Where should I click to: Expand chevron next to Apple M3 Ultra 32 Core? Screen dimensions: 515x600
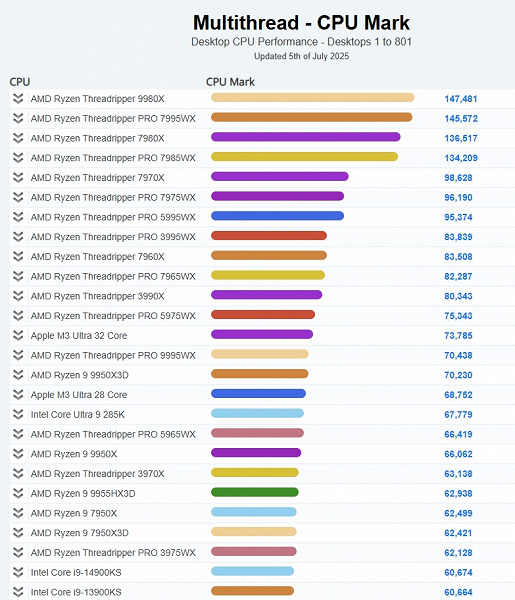(18, 336)
